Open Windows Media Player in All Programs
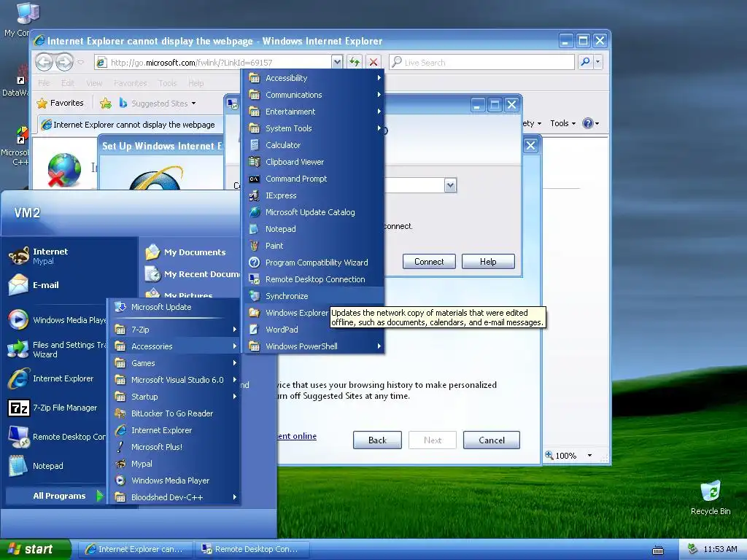 174,481
